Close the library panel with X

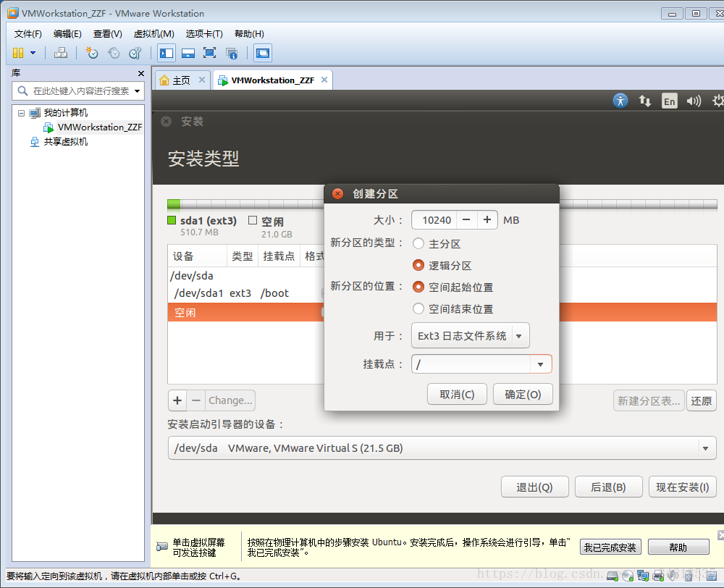click(x=141, y=73)
